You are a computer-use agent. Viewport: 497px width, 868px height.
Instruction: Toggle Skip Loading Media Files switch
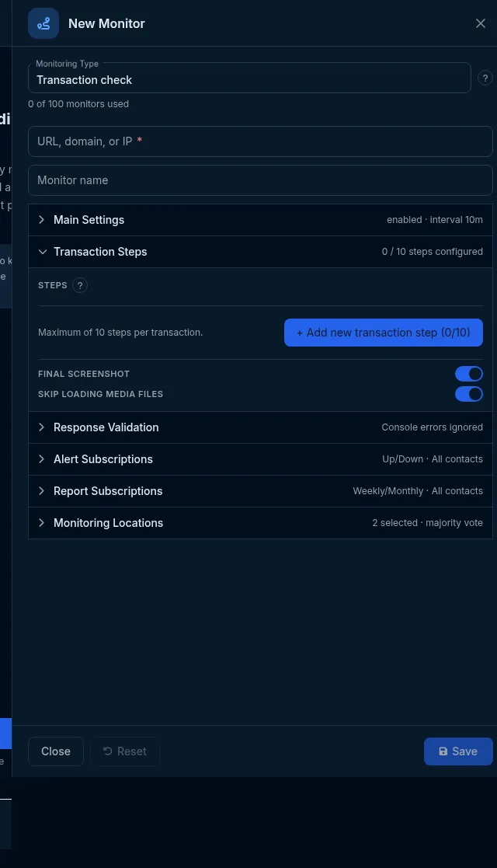coord(469,394)
